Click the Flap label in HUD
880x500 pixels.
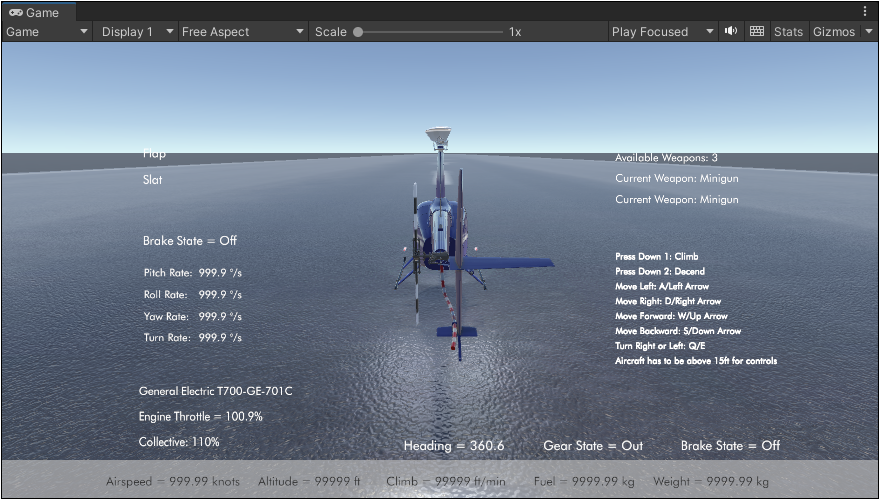(154, 154)
